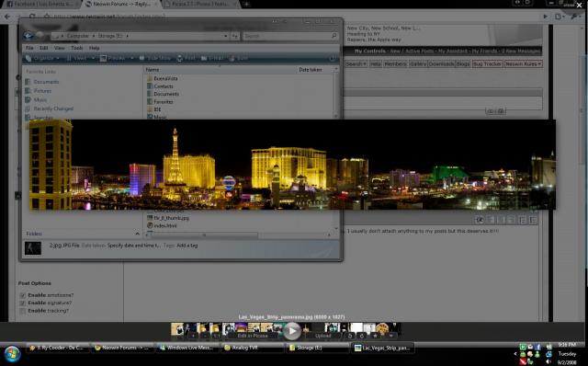Toggle Enable tracking checkbox

[x=22, y=311]
